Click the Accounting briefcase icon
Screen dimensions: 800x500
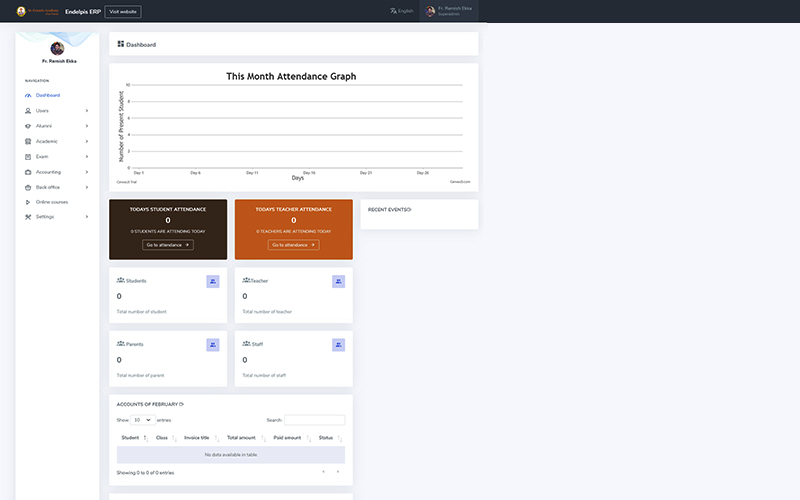tap(28, 172)
